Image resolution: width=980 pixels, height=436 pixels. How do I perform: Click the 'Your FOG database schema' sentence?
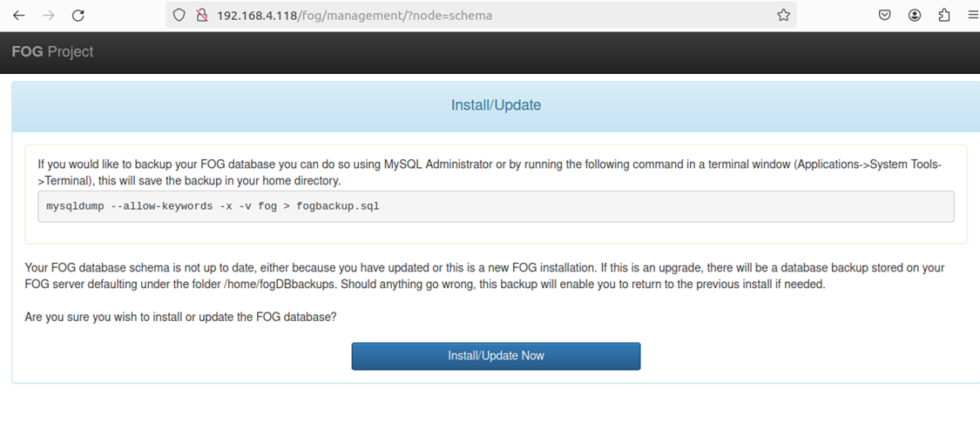click(484, 276)
